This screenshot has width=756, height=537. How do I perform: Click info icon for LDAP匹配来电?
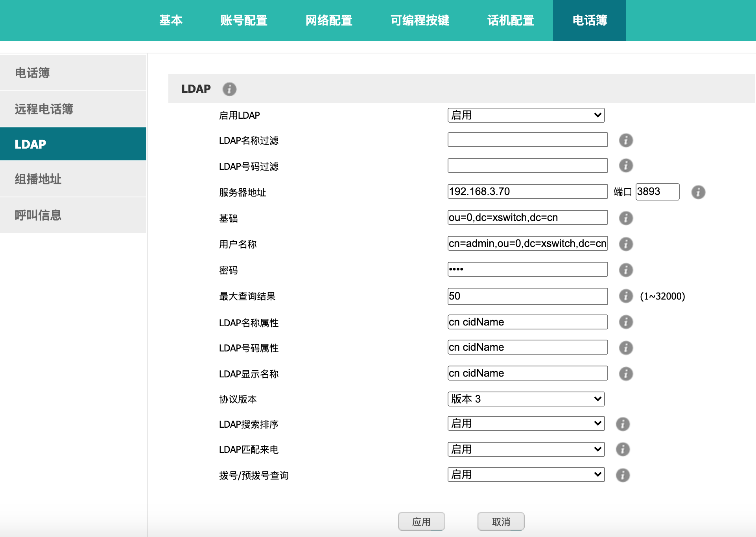623,449
